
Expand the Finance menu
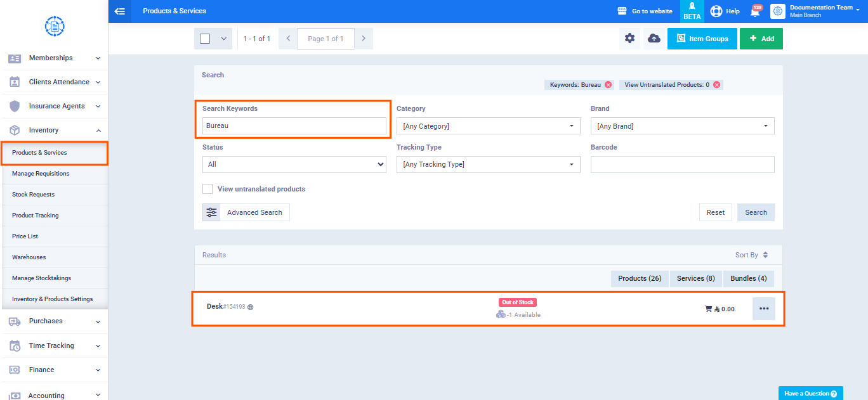(x=98, y=370)
